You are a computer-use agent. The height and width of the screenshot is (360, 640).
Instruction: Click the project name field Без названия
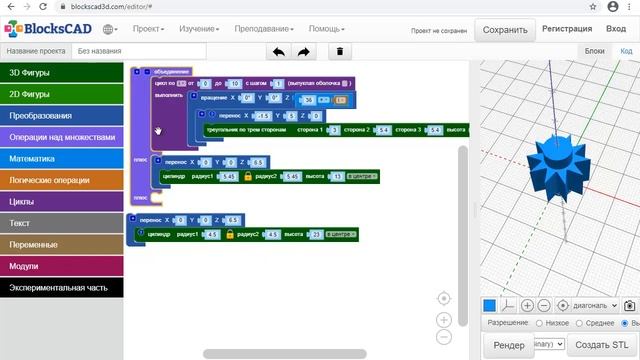[139, 51]
